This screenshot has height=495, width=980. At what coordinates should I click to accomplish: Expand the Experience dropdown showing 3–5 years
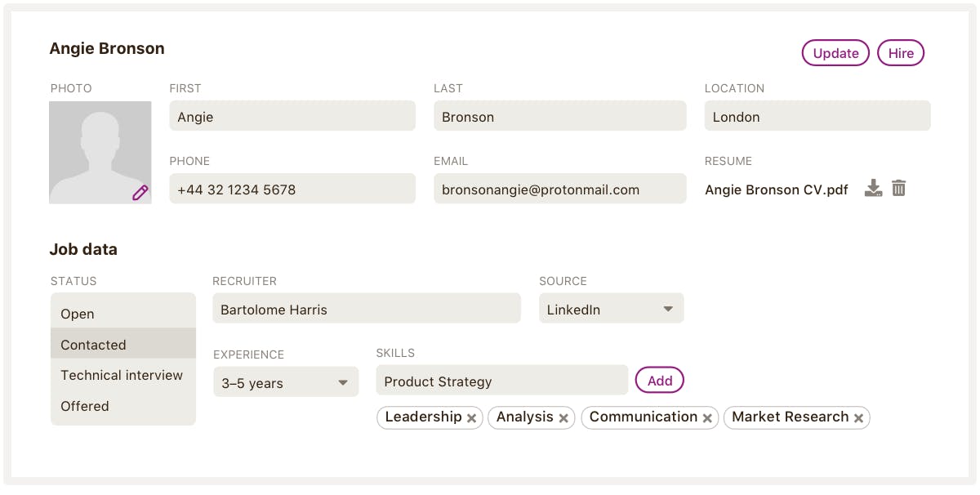point(286,382)
